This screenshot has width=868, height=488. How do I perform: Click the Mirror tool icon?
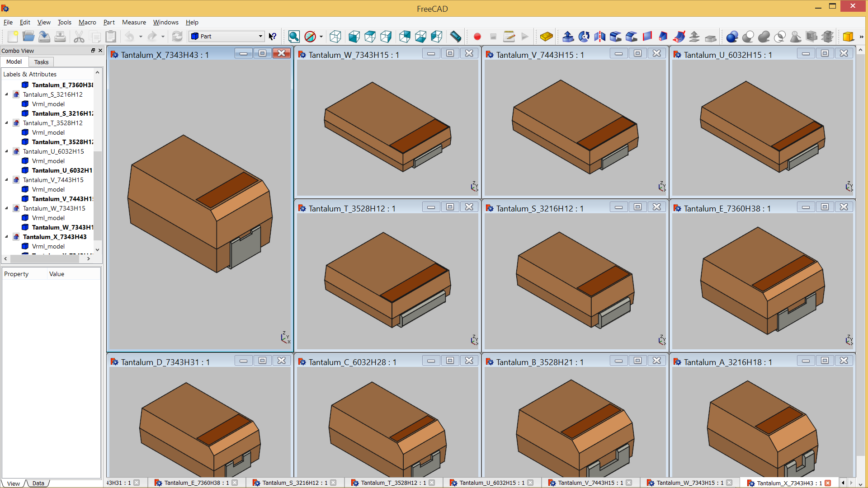[x=600, y=37]
